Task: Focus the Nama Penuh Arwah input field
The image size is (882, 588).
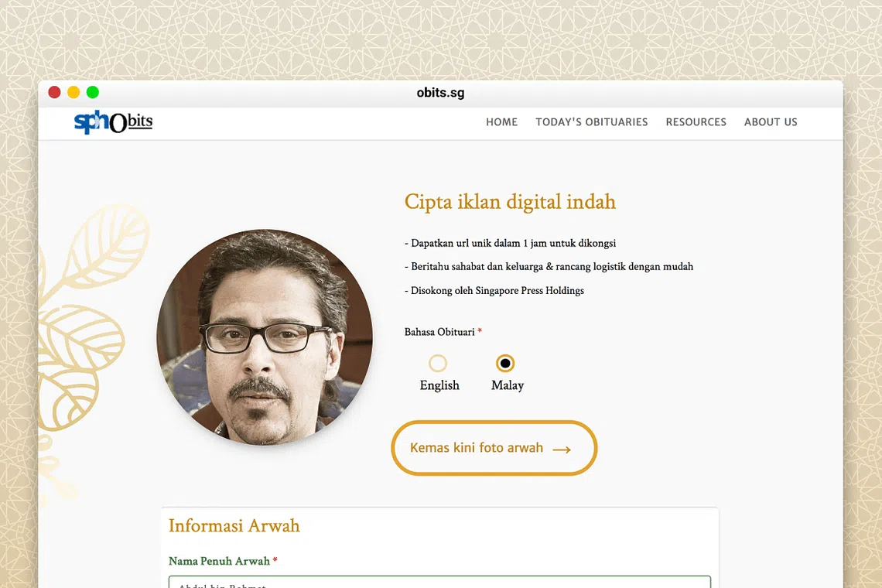Action: pyautogui.click(x=439, y=582)
